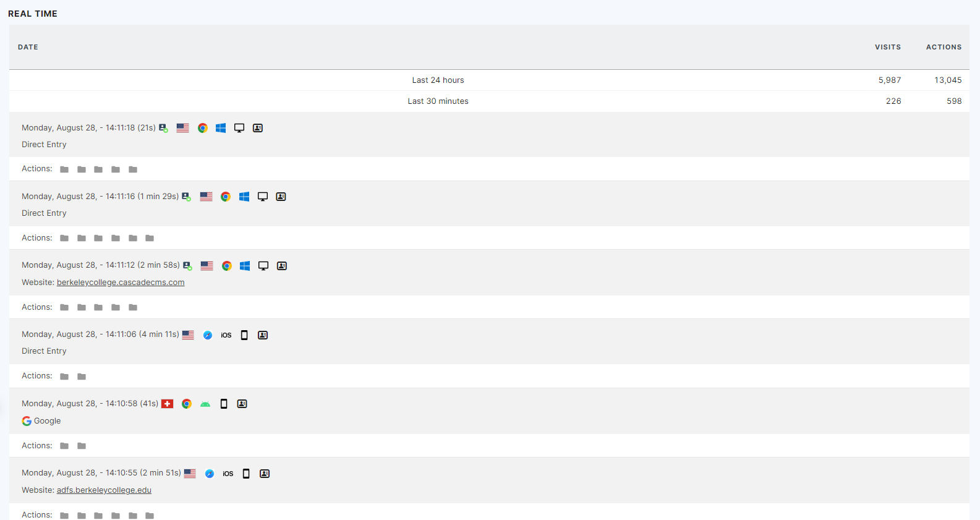Click the Windows OS icon in the 14:11:12 visit
Image resolution: width=980 pixels, height=520 pixels.
click(x=245, y=266)
